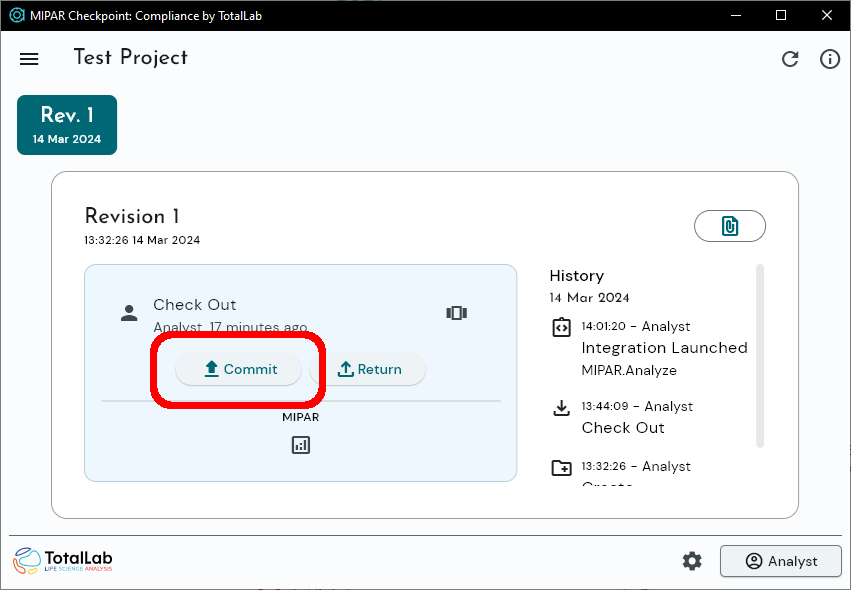Open settings gear icon
The height and width of the screenshot is (590, 851).
(692, 561)
